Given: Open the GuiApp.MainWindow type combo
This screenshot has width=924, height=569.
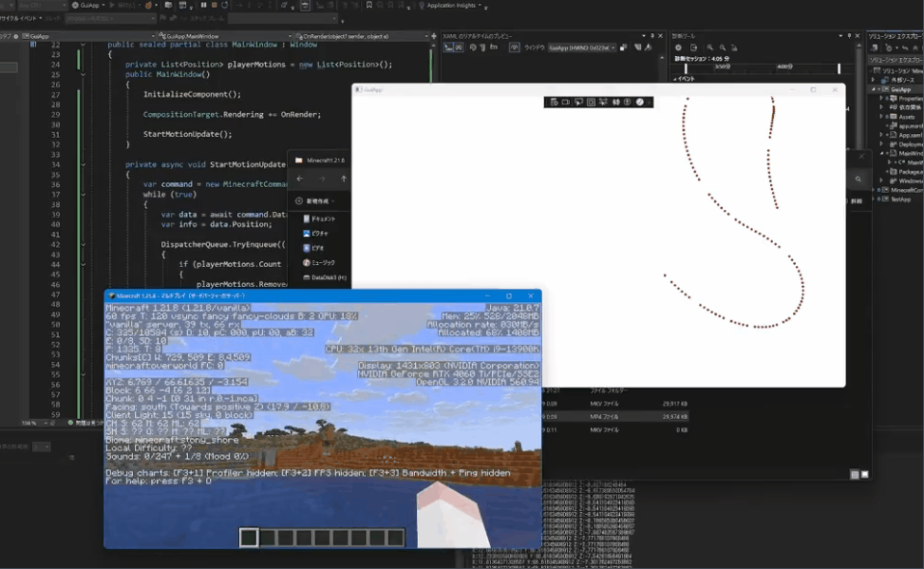Looking at the screenshot, I should pyautogui.click(x=225, y=36).
